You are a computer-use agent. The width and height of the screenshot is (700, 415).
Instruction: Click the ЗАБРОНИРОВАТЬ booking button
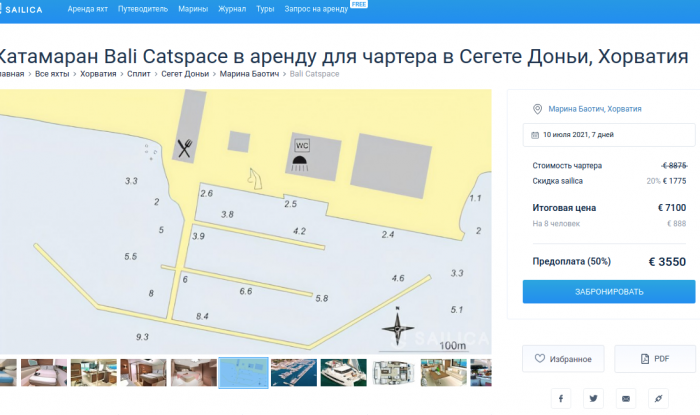click(609, 292)
